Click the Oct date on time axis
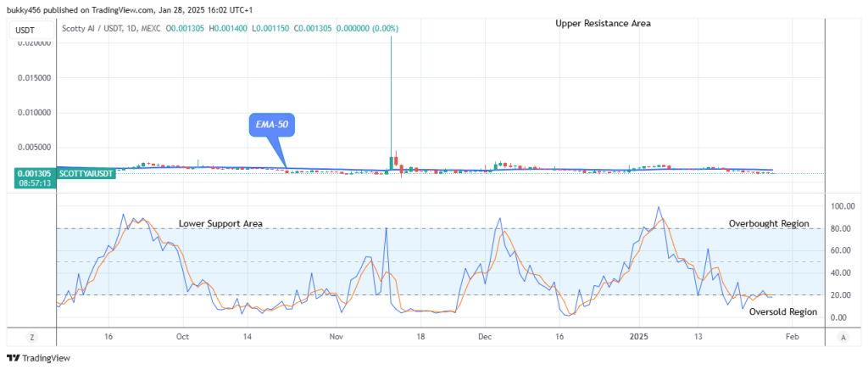Screen dimensions: 868x370 pos(183,337)
